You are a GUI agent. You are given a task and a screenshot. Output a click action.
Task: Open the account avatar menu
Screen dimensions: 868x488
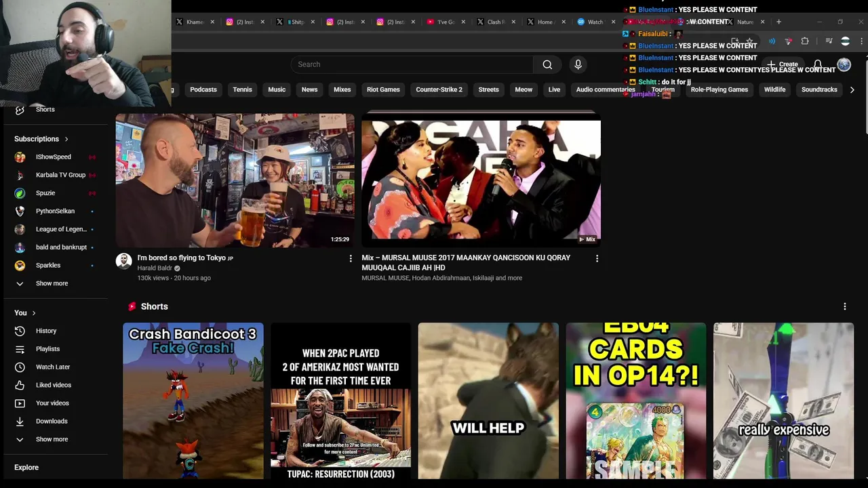pos(844,64)
